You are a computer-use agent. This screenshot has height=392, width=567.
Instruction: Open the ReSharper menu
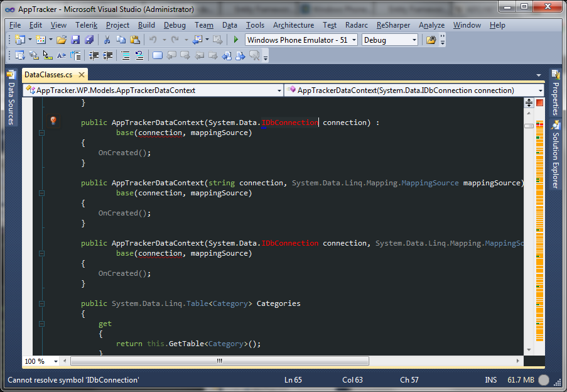click(x=393, y=25)
